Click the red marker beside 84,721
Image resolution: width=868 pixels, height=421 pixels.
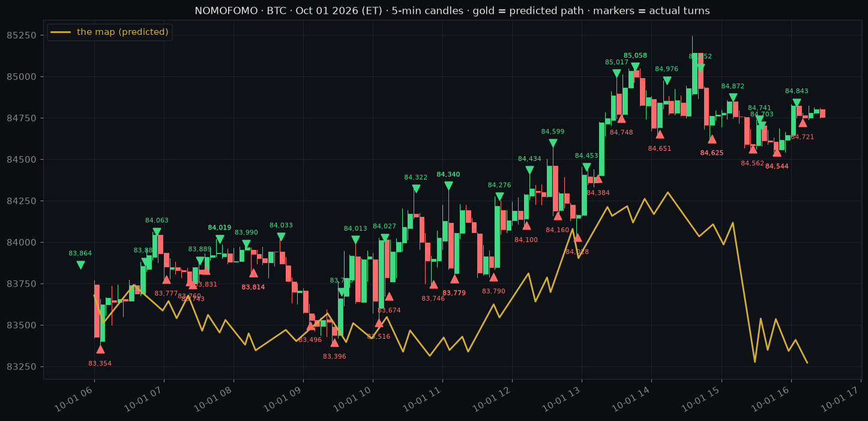tap(803, 123)
